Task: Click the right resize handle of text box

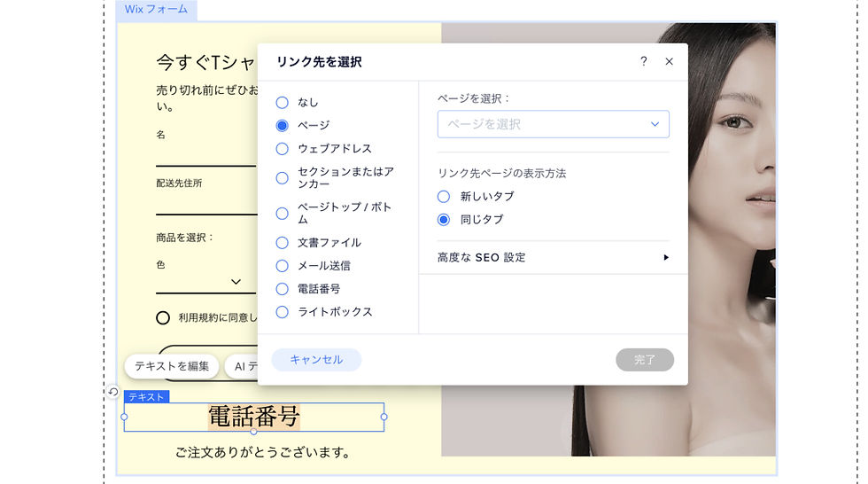Action: (x=384, y=417)
